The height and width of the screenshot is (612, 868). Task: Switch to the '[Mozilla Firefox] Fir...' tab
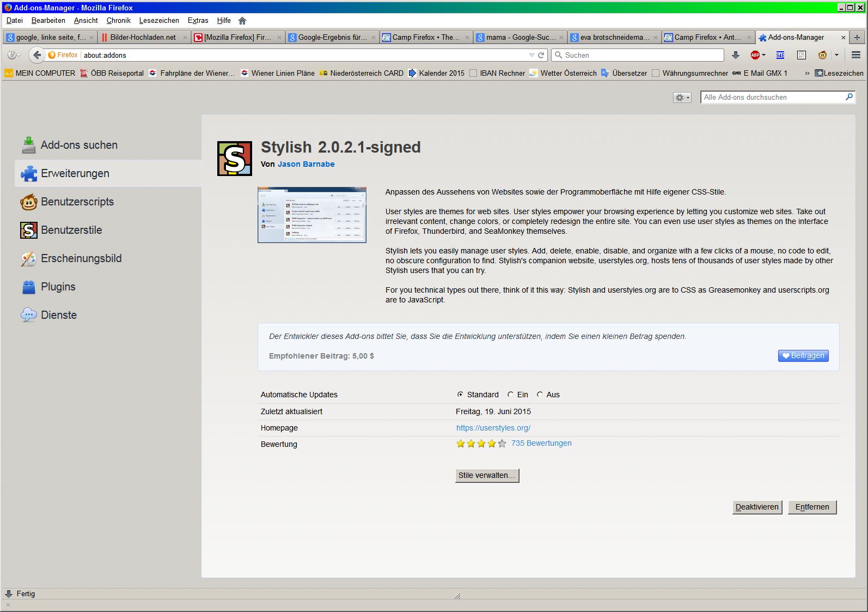coord(237,37)
